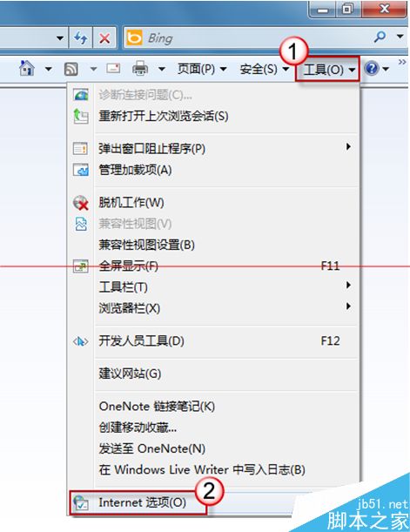Image resolution: width=410 pixels, height=532 pixels.
Task: Click the magnifier search icon in Bing box
Action: tap(380, 37)
